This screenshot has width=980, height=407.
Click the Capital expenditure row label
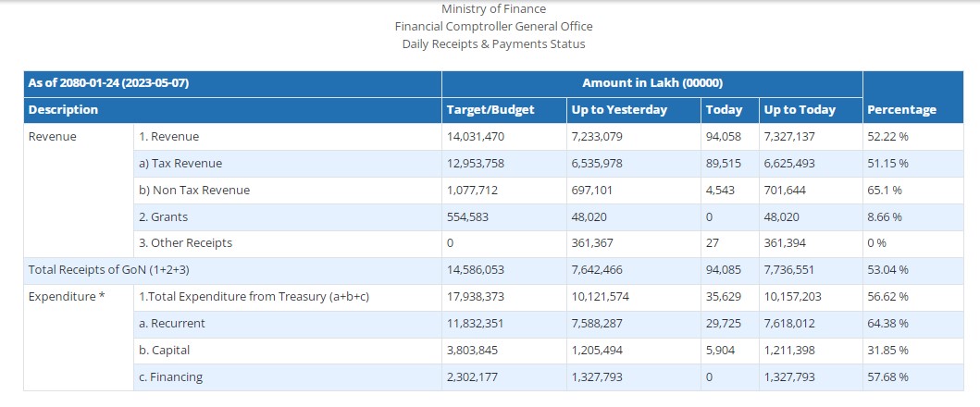coord(166,351)
